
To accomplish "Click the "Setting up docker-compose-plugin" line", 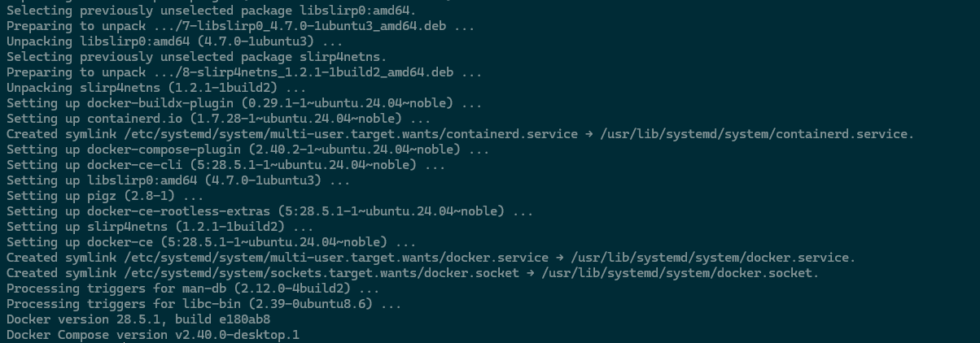I will click(247, 150).
